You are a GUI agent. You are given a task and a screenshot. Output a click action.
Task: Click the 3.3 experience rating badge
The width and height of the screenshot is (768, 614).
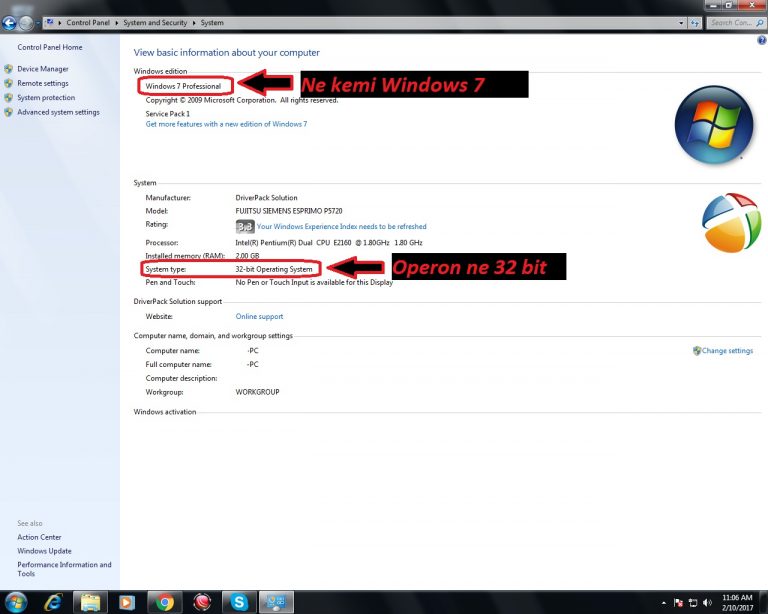click(x=245, y=227)
